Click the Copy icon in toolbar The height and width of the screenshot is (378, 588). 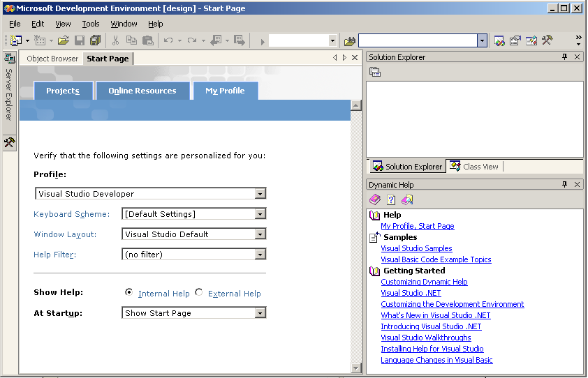[x=131, y=40]
